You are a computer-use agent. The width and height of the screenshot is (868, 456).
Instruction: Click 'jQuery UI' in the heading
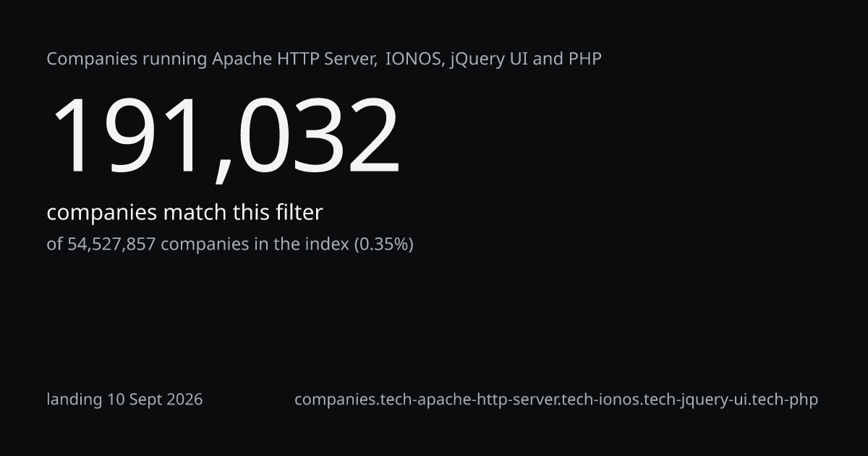pos(488,59)
